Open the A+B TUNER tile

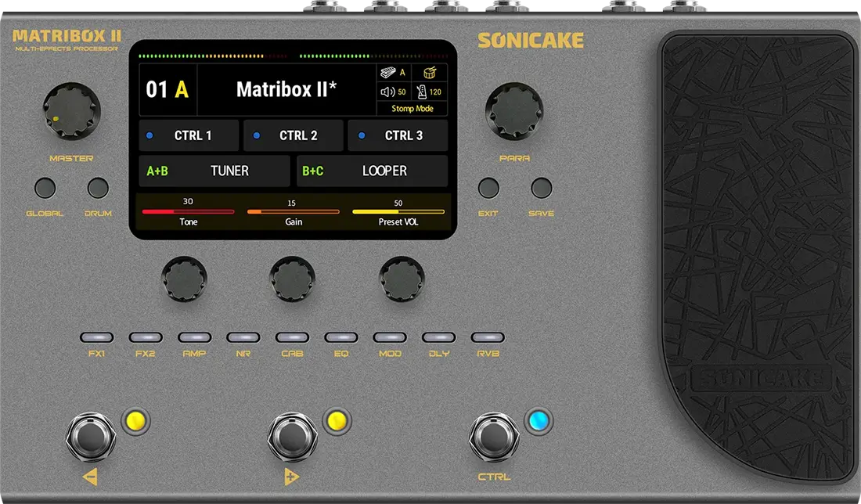pos(214,171)
